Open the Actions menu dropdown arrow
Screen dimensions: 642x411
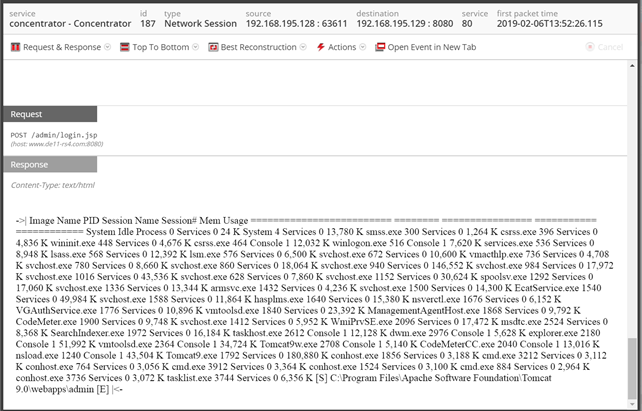click(x=362, y=47)
